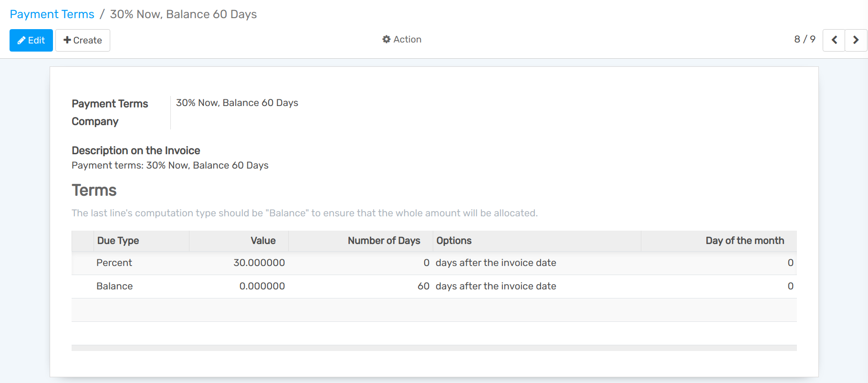Navigate to Payment Terms breadcrumb link

(52, 14)
